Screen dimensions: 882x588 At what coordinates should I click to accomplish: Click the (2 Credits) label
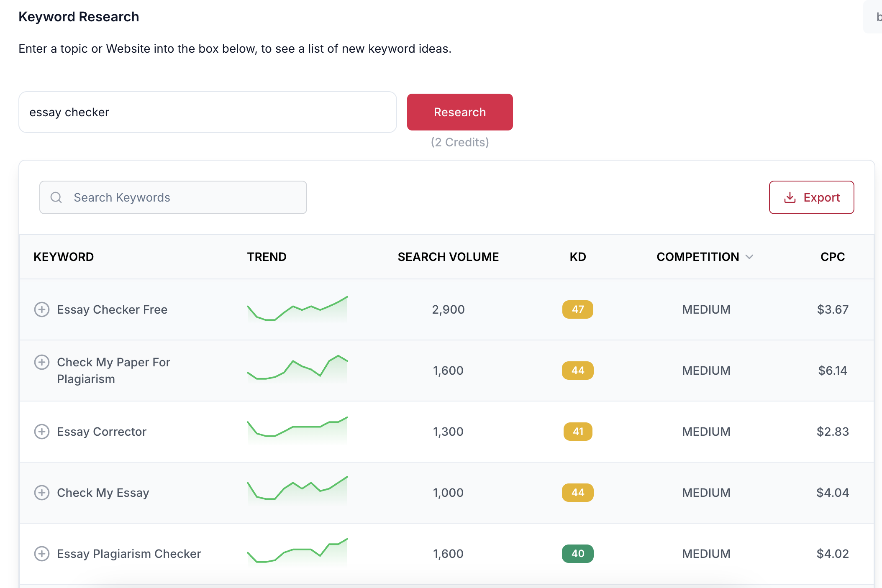click(460, 142)
